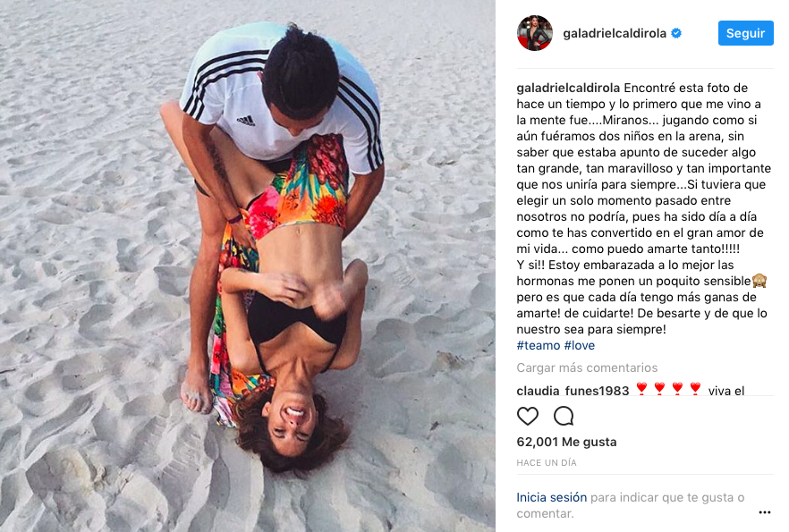Click the Inicia sesión login link
The width and height of the screenshot is (789, 532).
coord(551,497)
